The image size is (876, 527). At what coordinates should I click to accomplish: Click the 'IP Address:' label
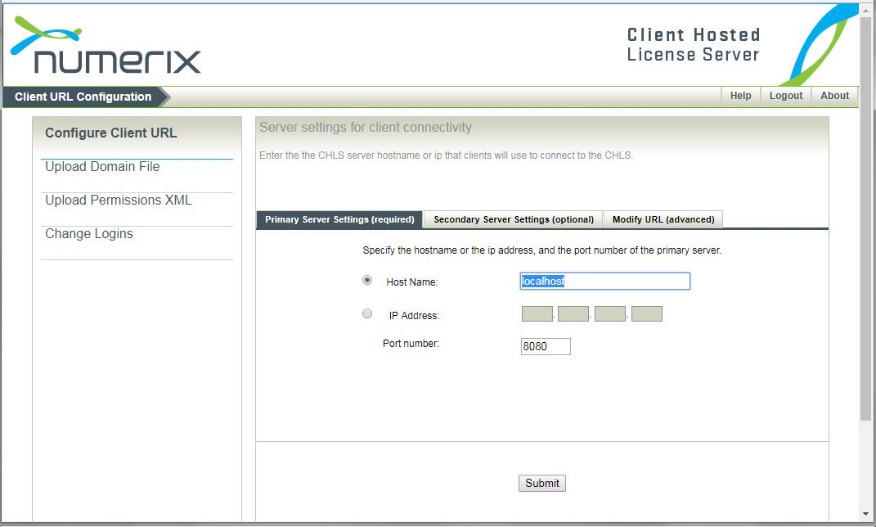414,316
